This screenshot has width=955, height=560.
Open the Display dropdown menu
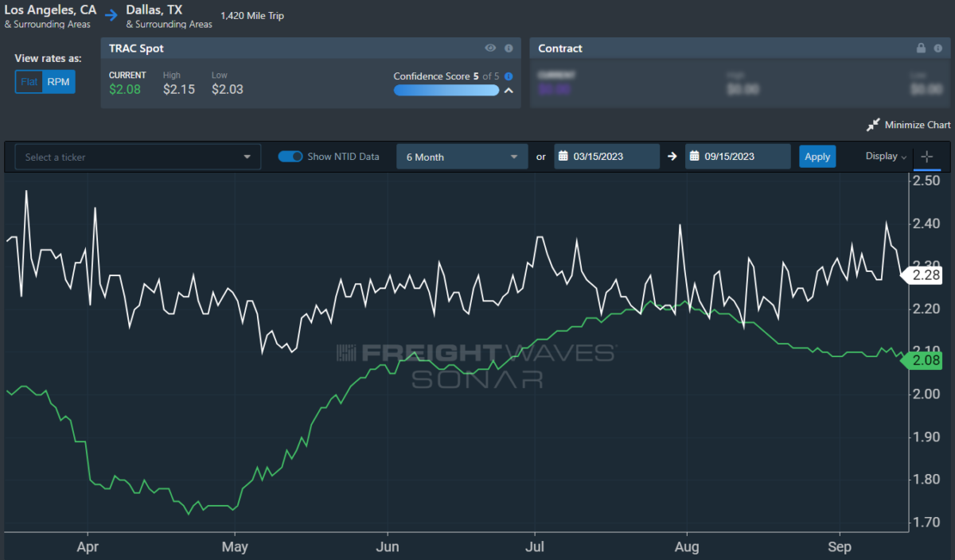click(886, 157)
